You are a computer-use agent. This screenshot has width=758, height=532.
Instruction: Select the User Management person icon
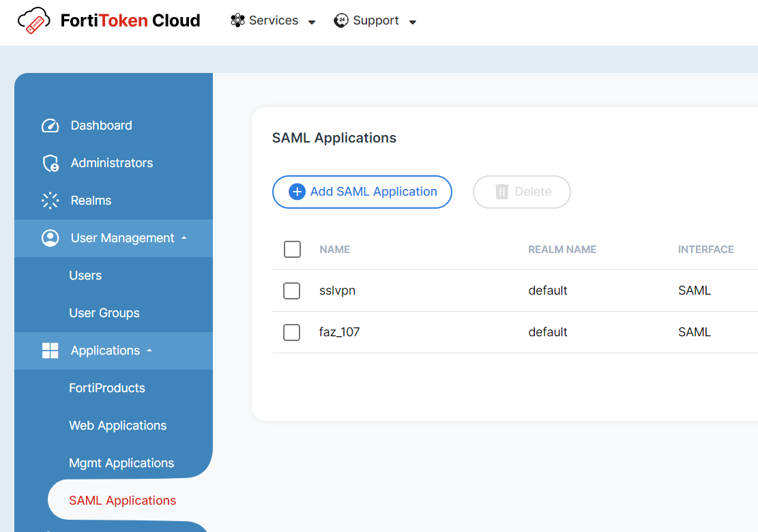click(x=50, y=238)
